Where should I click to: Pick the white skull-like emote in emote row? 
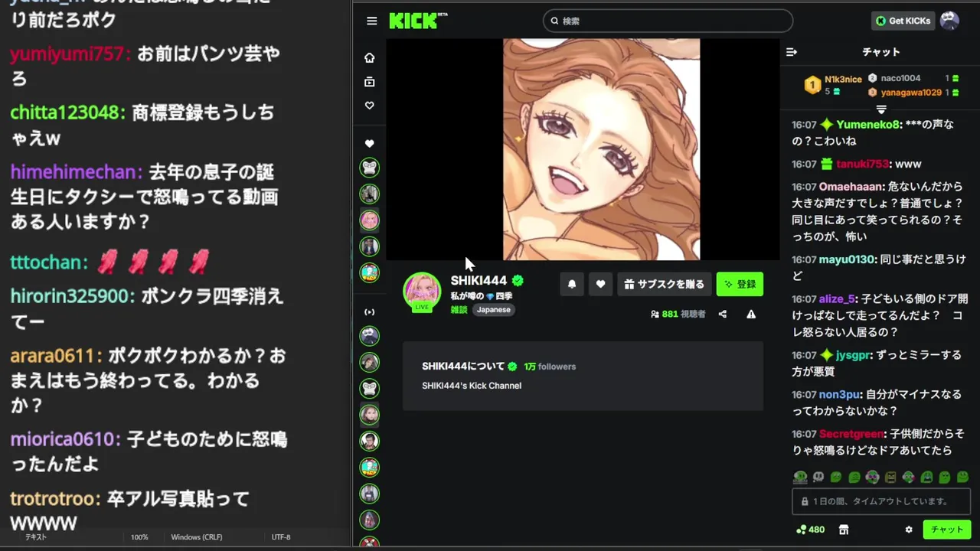click(x=818, y=477)
